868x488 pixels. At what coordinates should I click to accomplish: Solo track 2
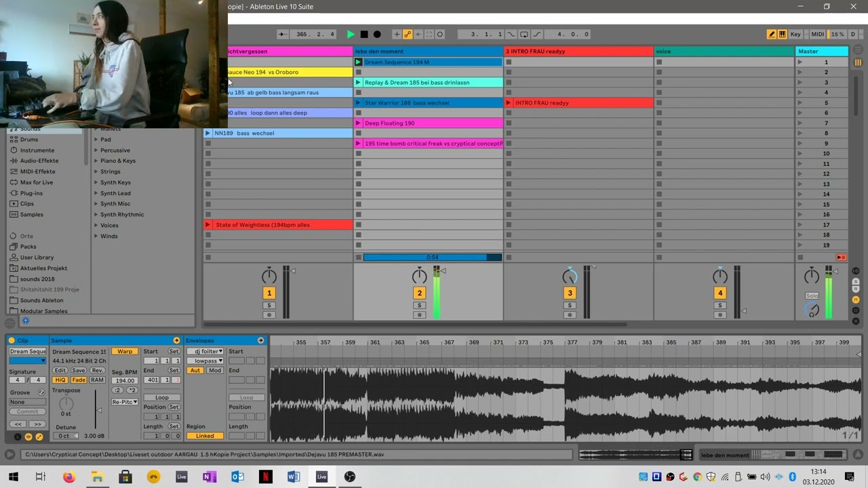[419, 306]
